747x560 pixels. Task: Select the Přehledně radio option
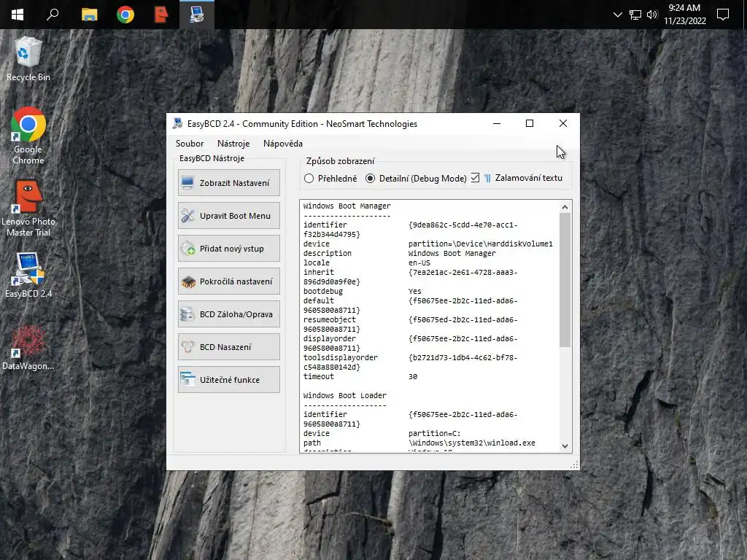pyautogui.click(x=330, y=178)
